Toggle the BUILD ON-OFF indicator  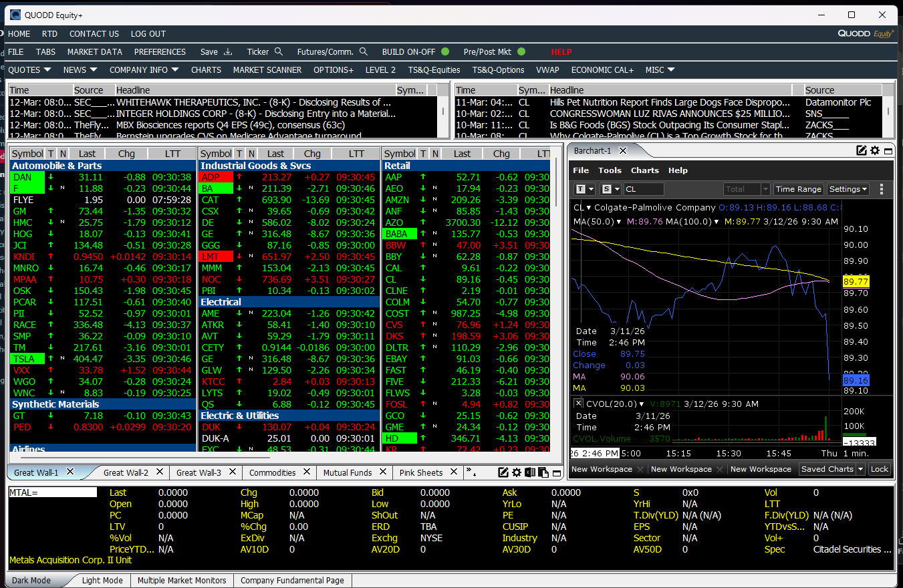pyautogui.click(x=445, y=52)
